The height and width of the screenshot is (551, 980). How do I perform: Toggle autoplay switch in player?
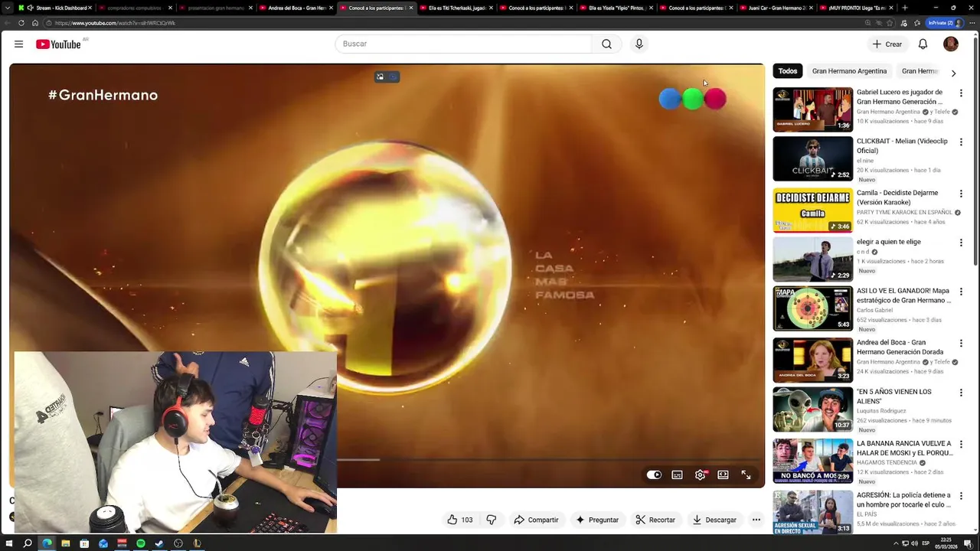click(x=654, y=474)
